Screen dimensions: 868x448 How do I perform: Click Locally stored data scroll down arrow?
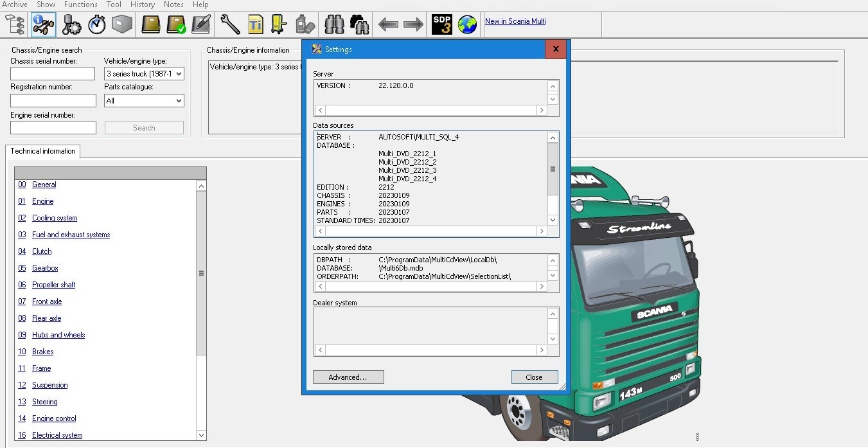point(553,275)
